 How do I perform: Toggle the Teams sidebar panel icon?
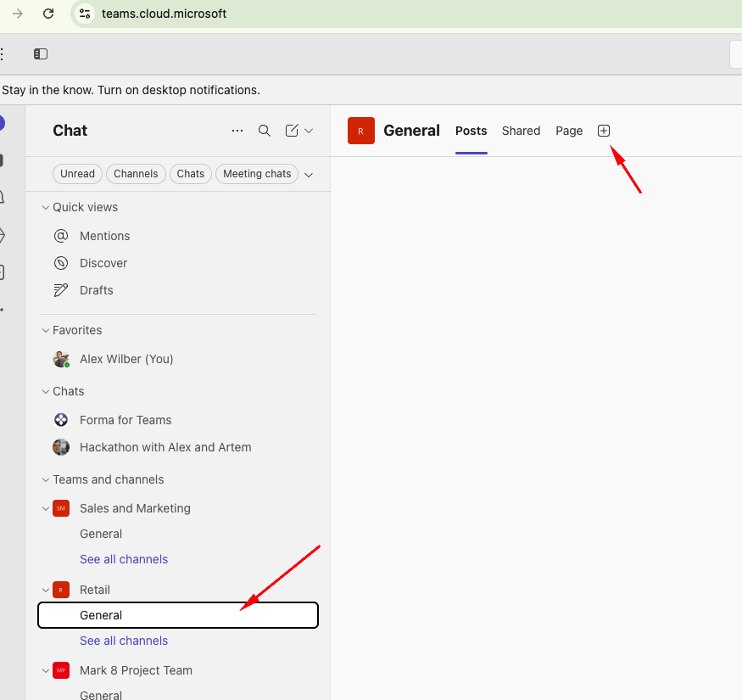tap(41, 54)
